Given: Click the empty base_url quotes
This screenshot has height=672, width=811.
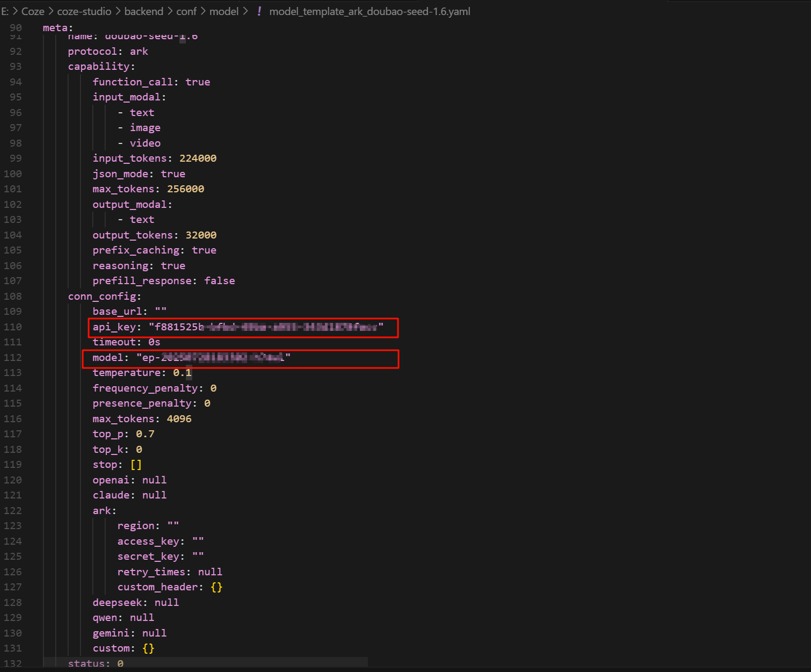Looking at the screenshot, I should (161, 312).
